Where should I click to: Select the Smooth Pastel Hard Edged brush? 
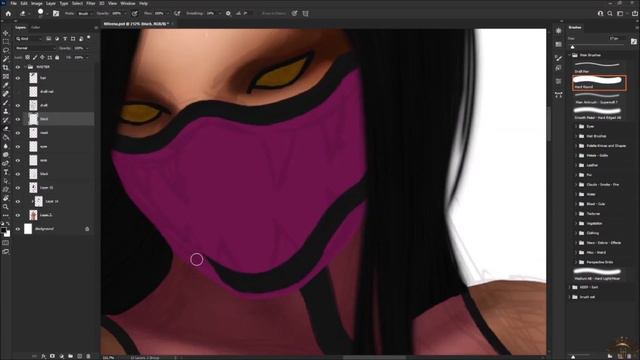[x=598, y=113]
